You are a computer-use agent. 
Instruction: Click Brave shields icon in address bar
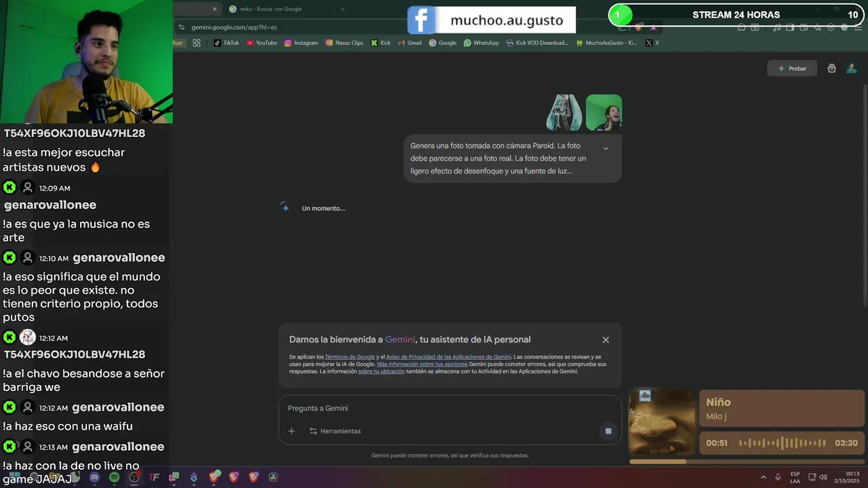click(x=638, y=27)
